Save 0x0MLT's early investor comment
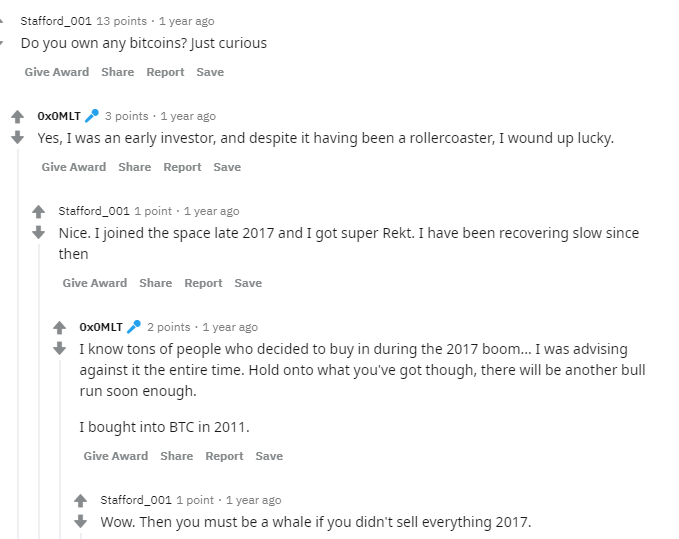679x539 pixels. [227, 167]
